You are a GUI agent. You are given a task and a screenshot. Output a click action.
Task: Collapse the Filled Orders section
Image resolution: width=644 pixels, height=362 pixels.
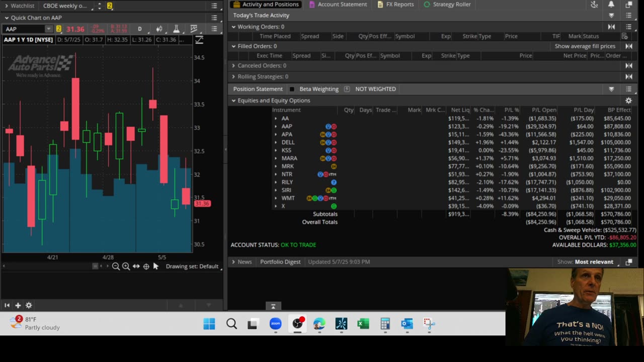pos(233,46)
